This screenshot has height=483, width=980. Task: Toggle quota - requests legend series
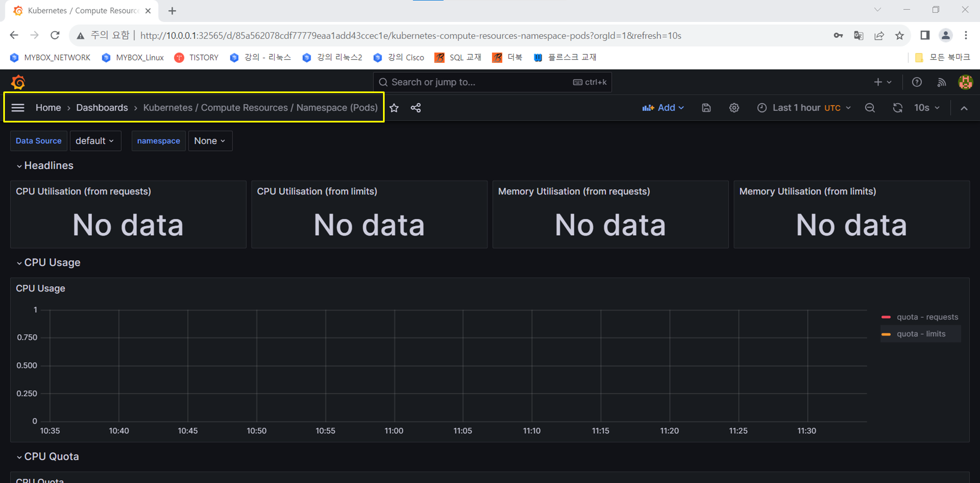tap(927, 317)
